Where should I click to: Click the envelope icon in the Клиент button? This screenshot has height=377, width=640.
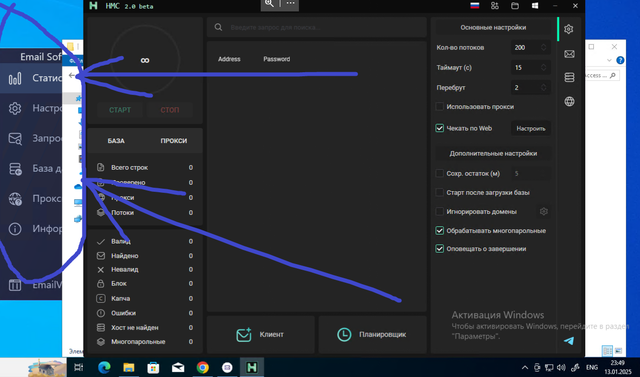click(x=244, y=335)
